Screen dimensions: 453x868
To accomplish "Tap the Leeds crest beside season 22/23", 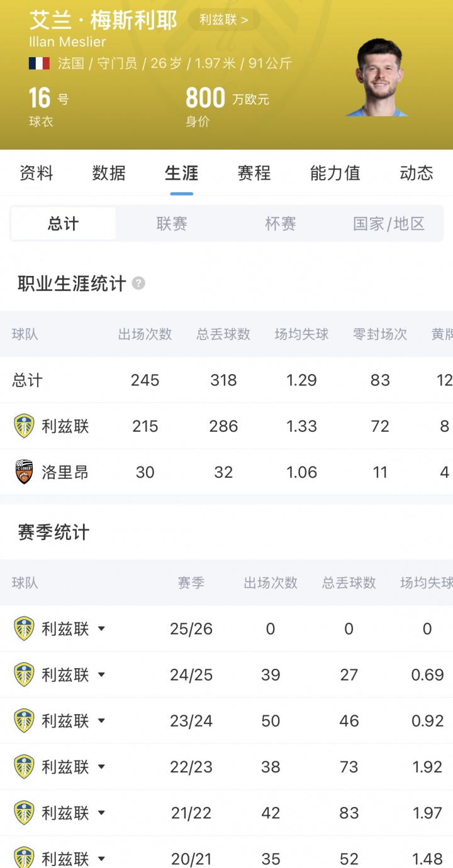I will (x=24, y=767).
